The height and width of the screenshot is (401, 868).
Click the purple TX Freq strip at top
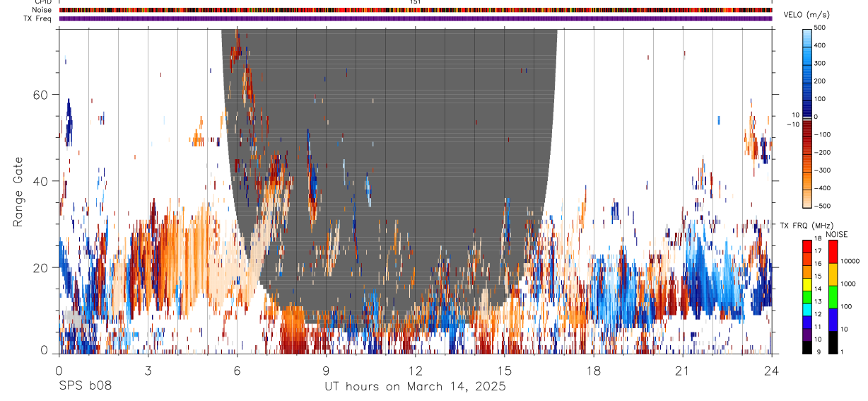416,18
